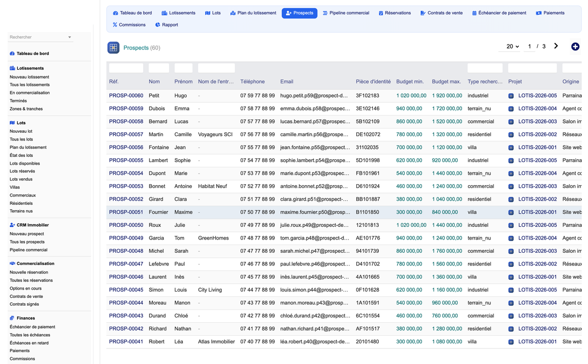The width and height of the screenshot is (588, 364).
Task: Open Tous les prospects in sidebar
Action: click(27, 242)
